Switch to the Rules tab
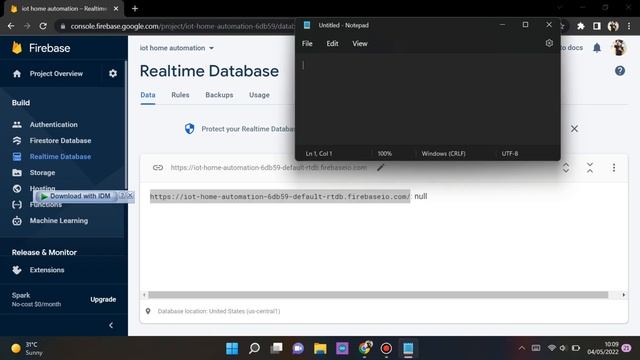640x360 pixels. click(180, 95)
